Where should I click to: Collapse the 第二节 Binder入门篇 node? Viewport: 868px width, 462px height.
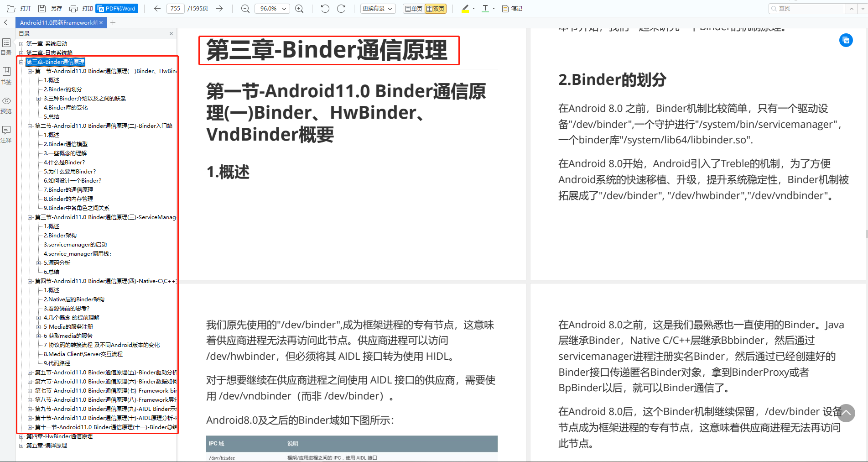[x=30, y=126]
